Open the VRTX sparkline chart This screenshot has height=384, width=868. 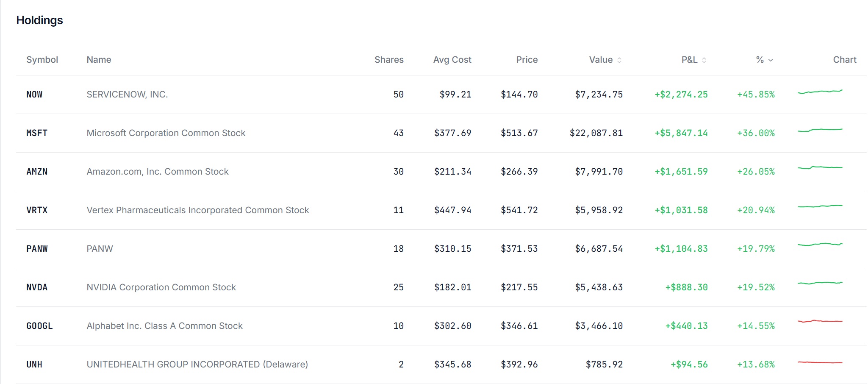tap(820, 206)
